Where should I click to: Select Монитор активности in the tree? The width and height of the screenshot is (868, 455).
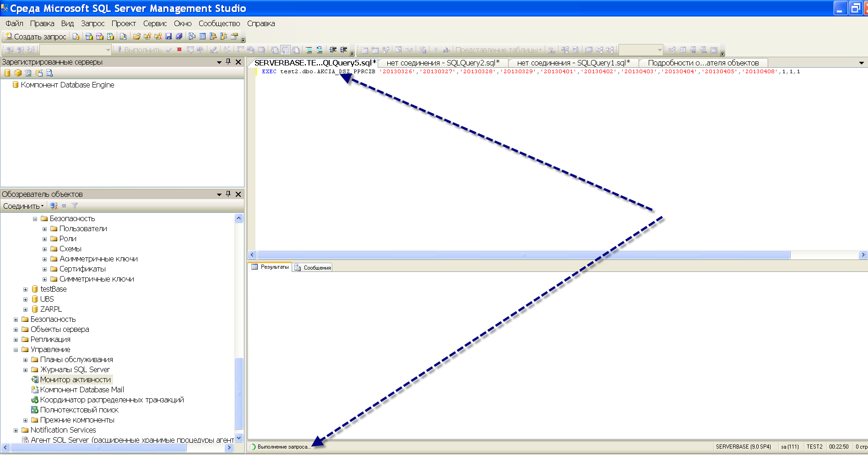[x=75, y=379]
